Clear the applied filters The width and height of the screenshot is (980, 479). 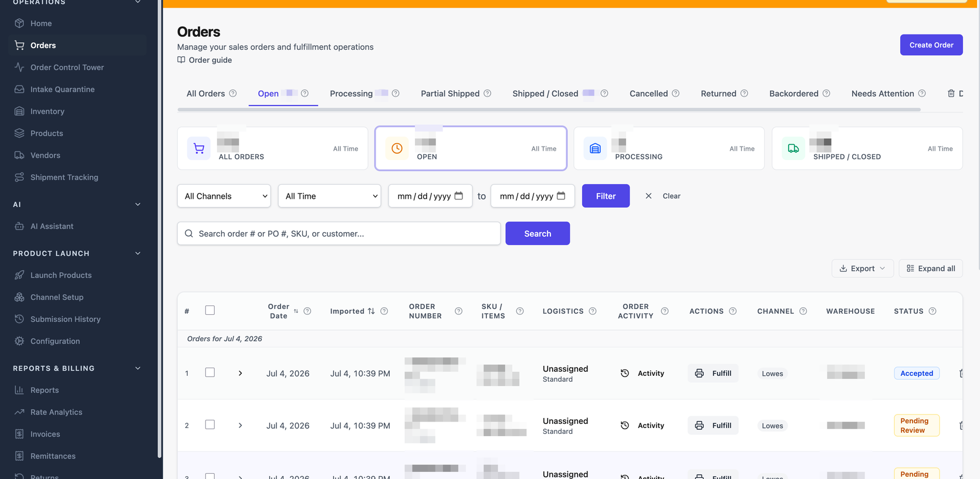[663, 196]
